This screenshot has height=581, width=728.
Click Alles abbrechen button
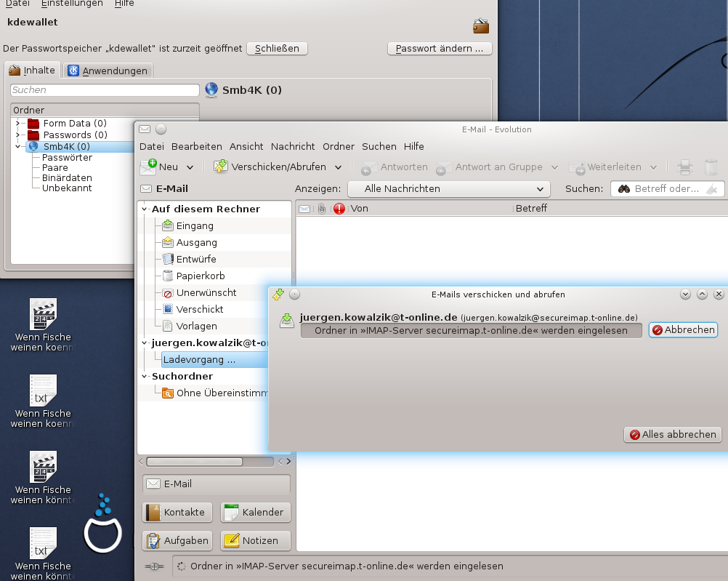[x=672, y=435]
